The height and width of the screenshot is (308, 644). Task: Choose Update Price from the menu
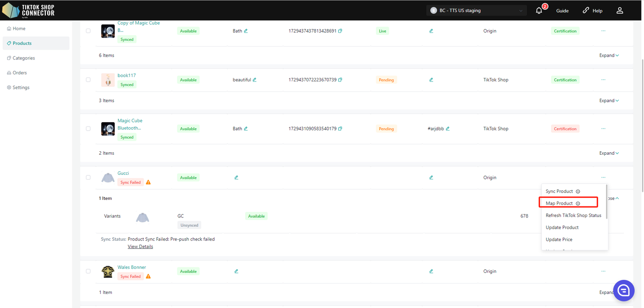559,240
